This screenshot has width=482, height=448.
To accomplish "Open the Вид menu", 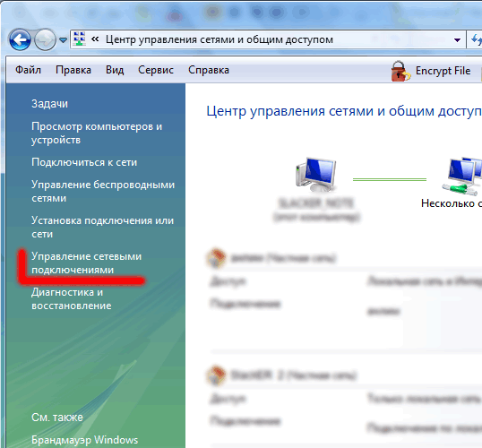I will (x=115, y=70).
